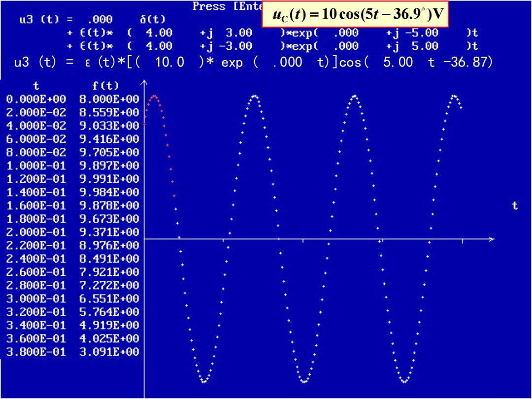Select the time cell 6.000E-02
This screenshot has width=532, height=399.
[x=36, y=139]
